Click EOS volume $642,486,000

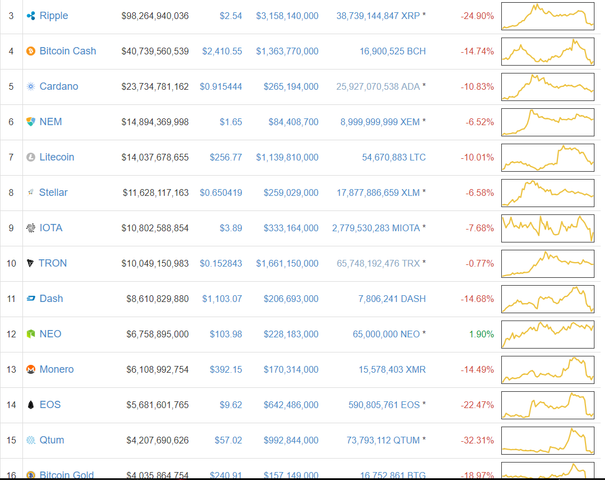pos(291,405)
